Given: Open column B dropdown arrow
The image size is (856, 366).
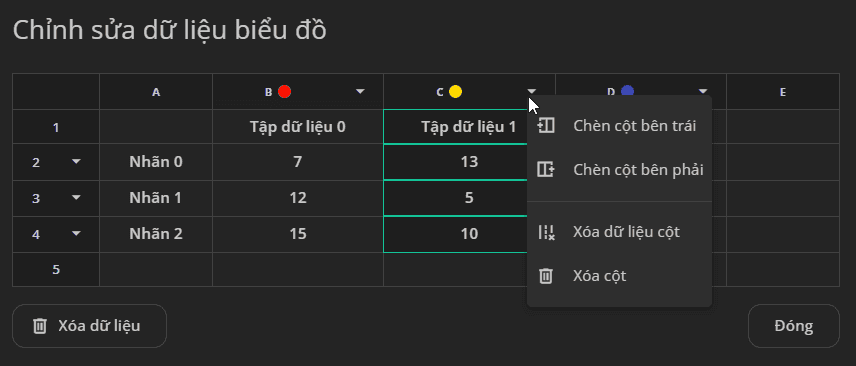Looking at the screenshot, I should (360, 92).
